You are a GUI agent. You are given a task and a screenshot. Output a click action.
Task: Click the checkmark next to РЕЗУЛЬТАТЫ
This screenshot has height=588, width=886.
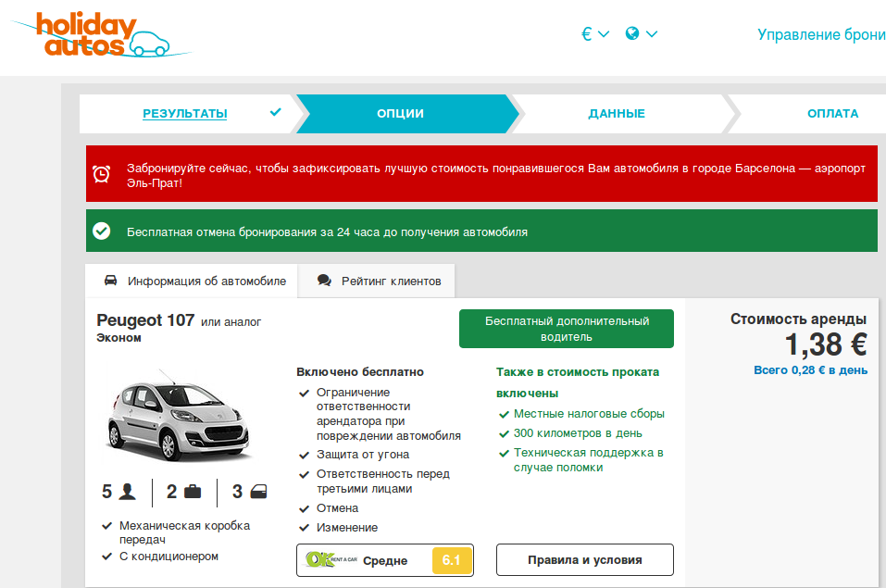click(275, 112)
